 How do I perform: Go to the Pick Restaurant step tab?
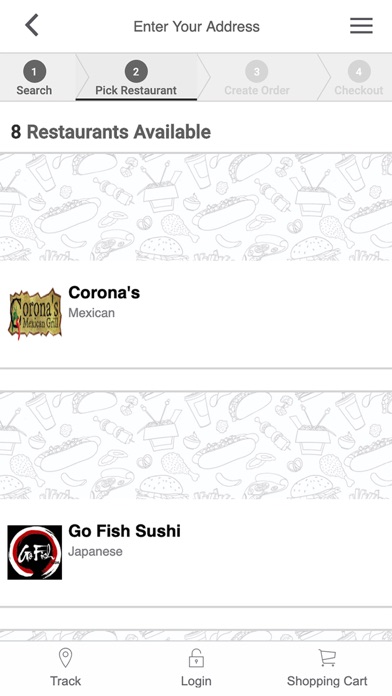(136, 90)
